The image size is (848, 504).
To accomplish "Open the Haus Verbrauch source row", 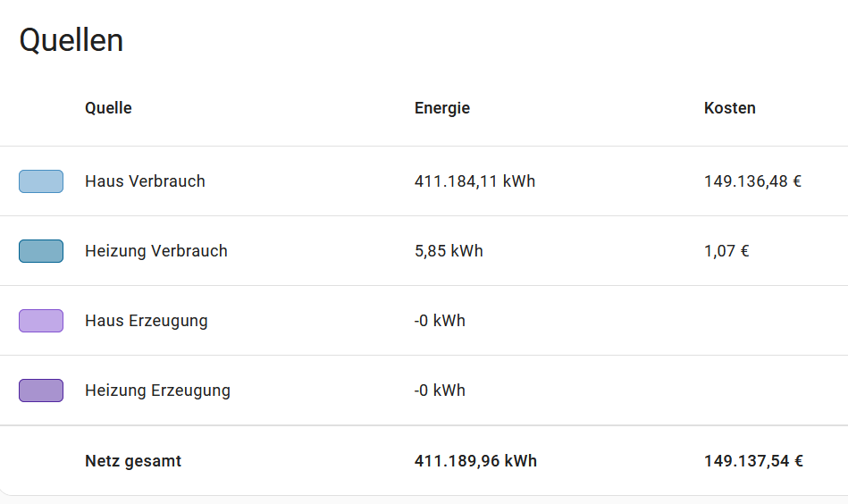I will (145, 181).
